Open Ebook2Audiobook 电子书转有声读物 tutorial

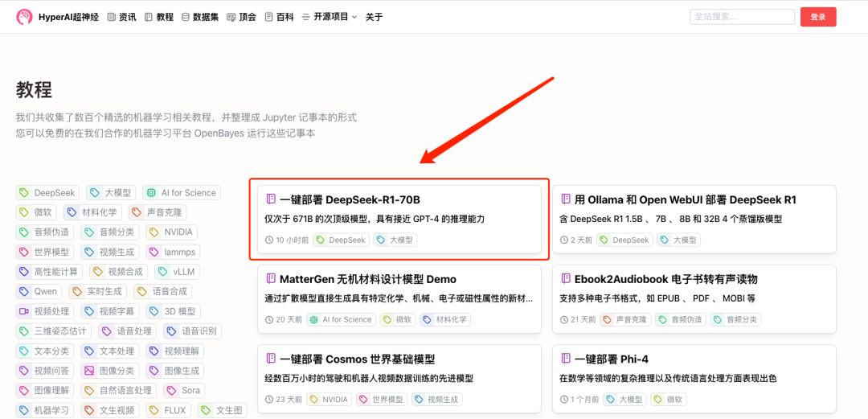(x=694, y=298)
